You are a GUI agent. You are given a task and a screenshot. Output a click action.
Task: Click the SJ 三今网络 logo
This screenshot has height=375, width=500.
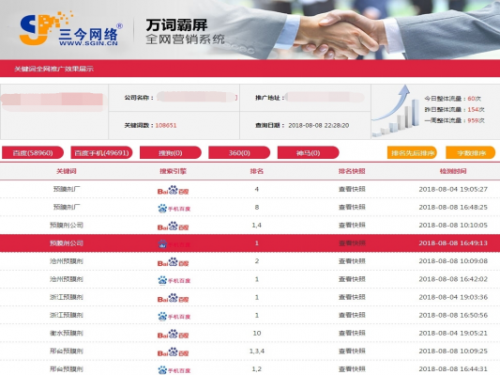click(x=71, y=29)
